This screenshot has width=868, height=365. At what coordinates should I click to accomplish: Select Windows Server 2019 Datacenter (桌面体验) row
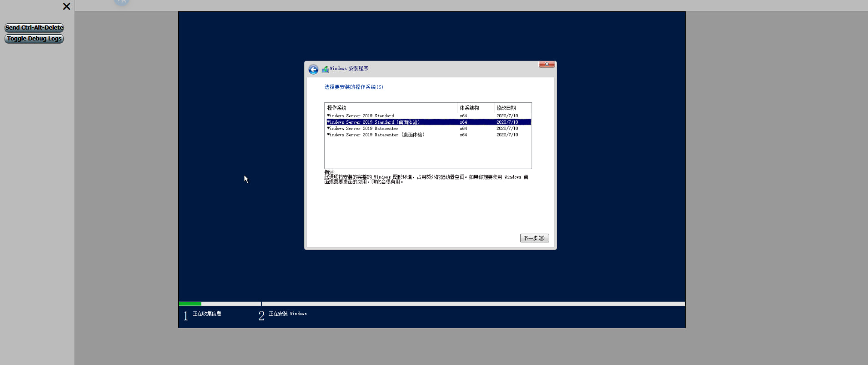point(428,135)
